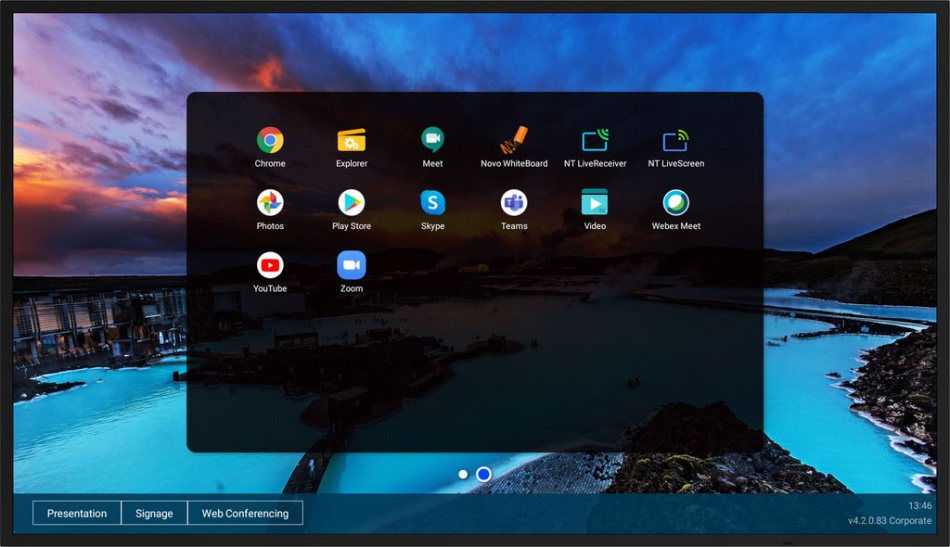This screenshot has height=547, width=950.
Task: Select the Signage tab
Action: click(154, 513)
